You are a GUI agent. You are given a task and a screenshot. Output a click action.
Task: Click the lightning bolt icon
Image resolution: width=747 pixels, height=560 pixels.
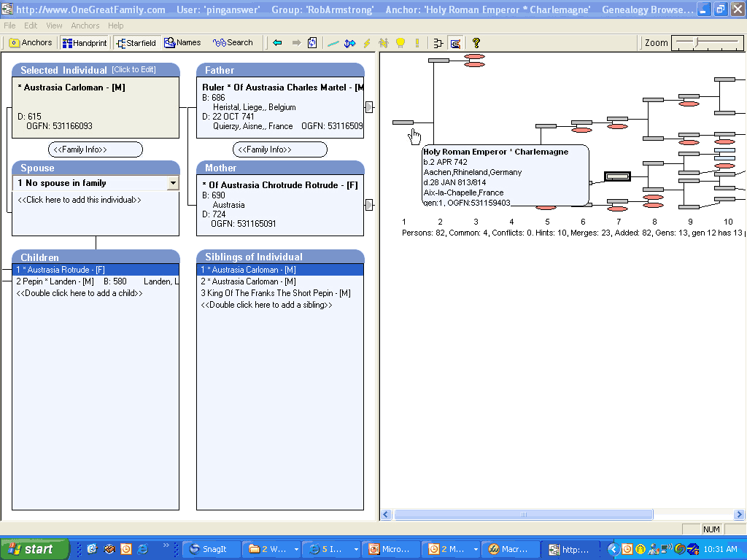(x=367, y=43)
